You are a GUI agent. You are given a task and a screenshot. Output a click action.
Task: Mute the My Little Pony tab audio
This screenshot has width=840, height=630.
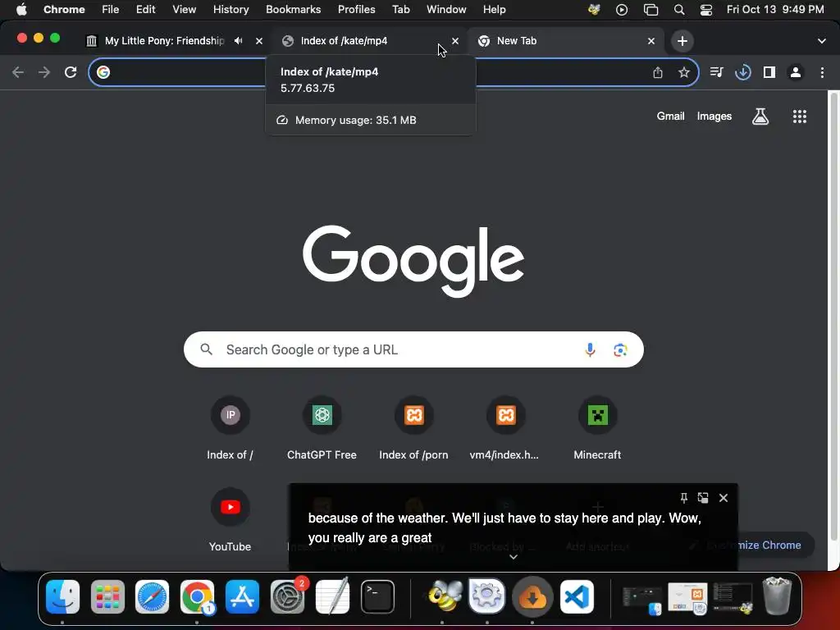pos(239,41)
